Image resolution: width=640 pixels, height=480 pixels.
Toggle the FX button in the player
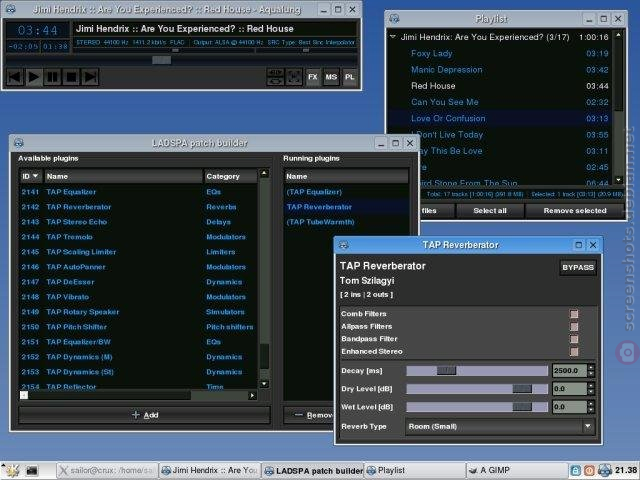tap(313, 77)
